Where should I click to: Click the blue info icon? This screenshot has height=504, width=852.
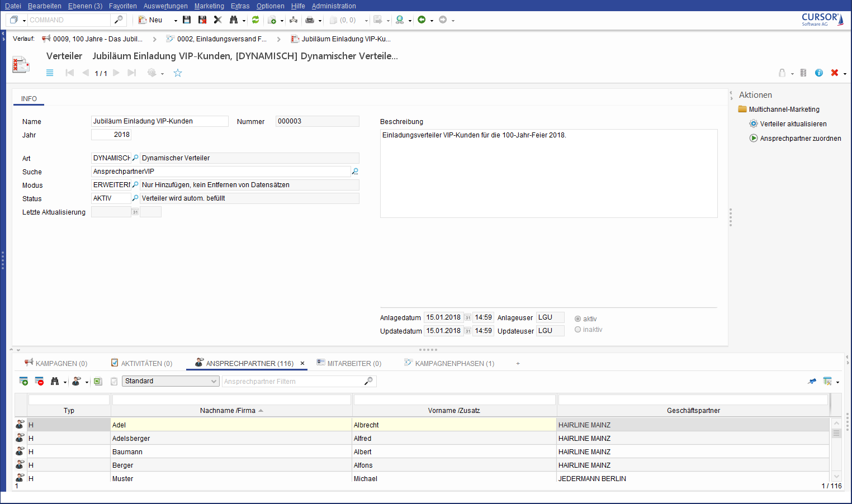point(819,73)
